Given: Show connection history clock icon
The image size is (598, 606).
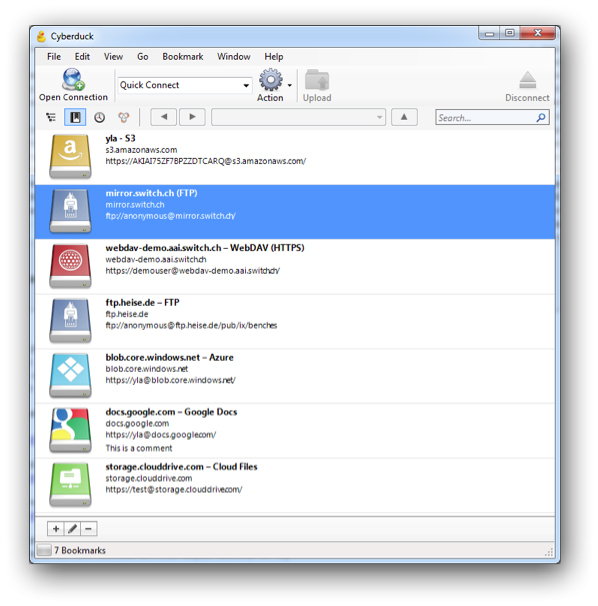Looking at the screenshot, I should tap(99, 117).
